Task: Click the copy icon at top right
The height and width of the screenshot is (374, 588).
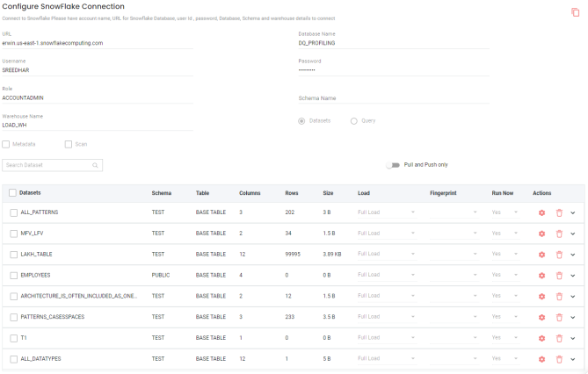Action: (x=576, y=12)
